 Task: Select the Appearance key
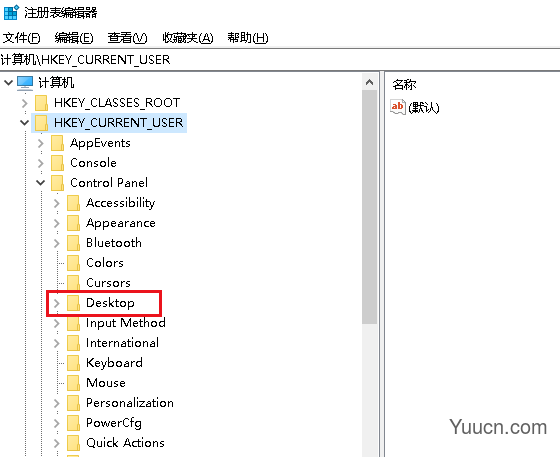pyautogui.click(x=121, y=223)
